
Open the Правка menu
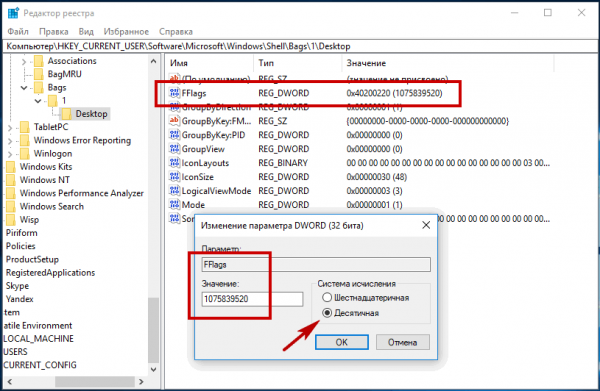[54, 31]
